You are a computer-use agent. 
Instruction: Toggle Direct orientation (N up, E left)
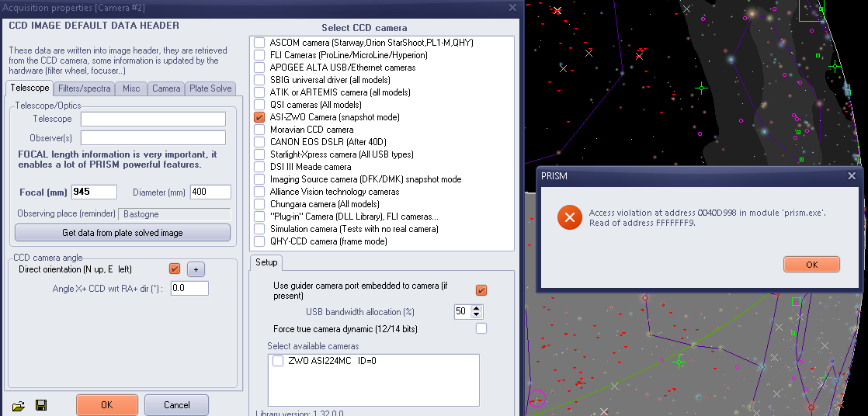[x=175, y=269]
